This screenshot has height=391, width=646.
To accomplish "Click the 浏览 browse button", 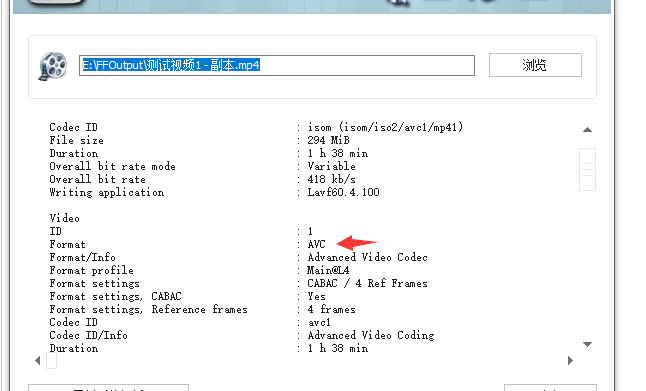I will pyautogui.click(x=535, y=65).
